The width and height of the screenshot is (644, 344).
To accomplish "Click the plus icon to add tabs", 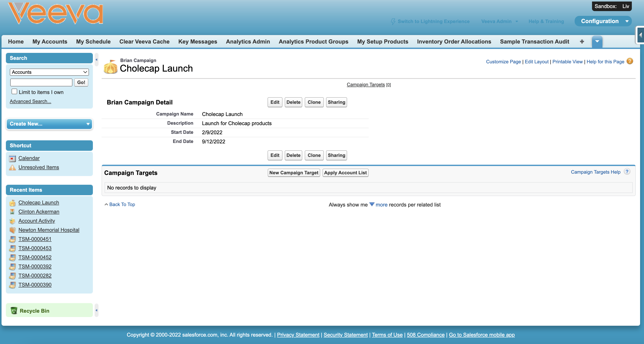I will point(582,42).
